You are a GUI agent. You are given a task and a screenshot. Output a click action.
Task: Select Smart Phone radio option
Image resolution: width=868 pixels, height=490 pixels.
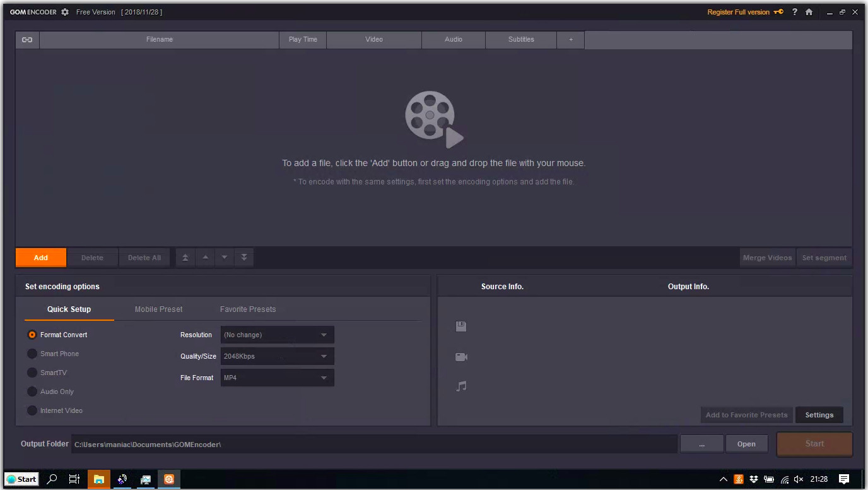click(x=32, y=354)
